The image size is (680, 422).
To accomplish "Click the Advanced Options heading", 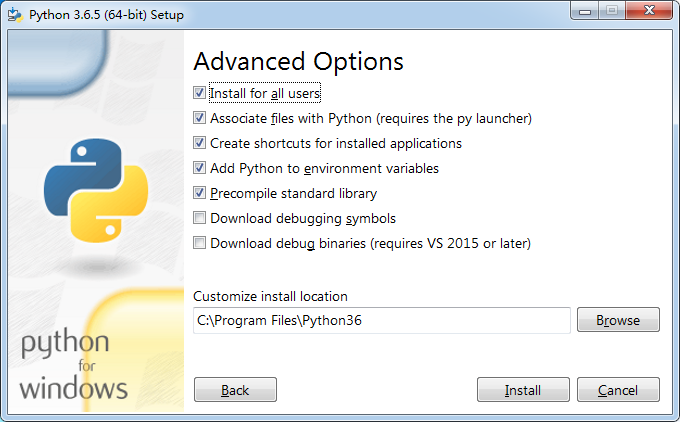I will (x=298, y=61).
